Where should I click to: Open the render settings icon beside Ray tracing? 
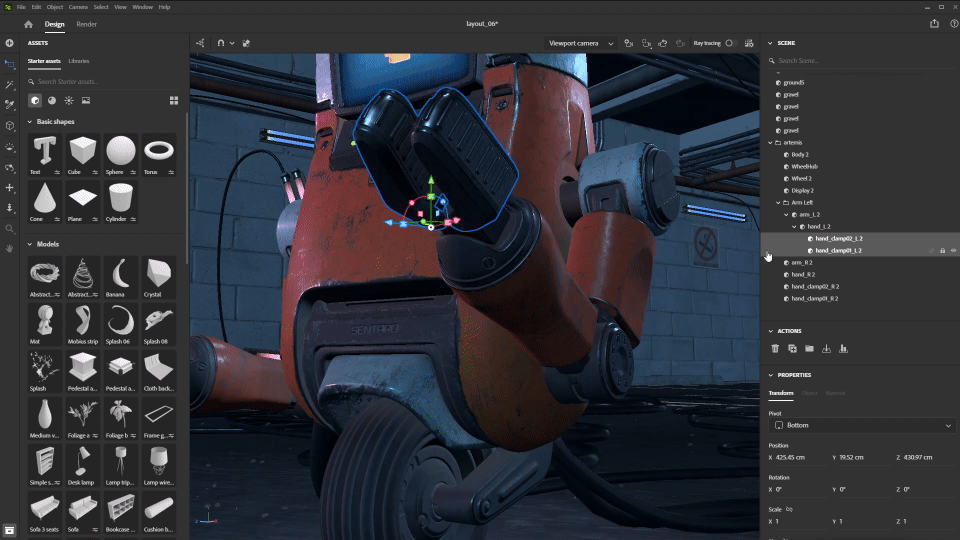coord(749,43)
